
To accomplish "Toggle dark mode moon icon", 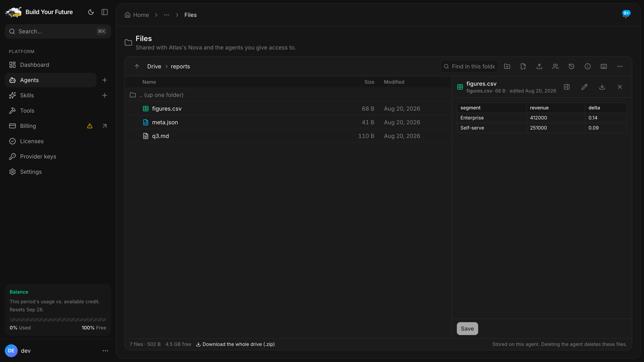I will coord(91,12).
